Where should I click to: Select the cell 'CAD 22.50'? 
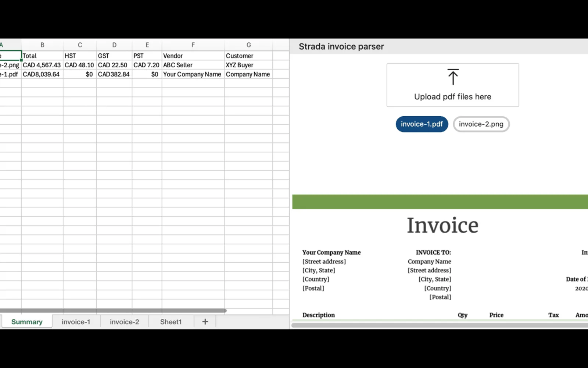pyautogui.click(x=114, y=65)
